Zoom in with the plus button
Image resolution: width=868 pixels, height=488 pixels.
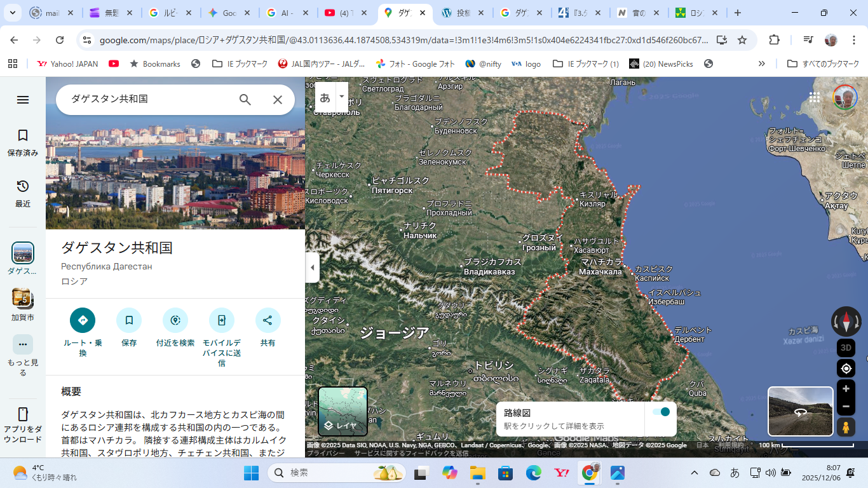coord(846,389)
